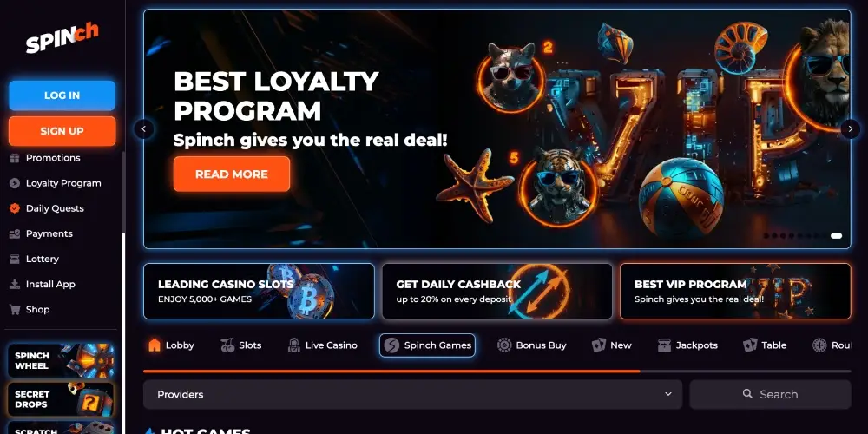This screenshot has width=868, height=434.
Task: Select the Daily Quests checkmark icon
Action: click(x=15, y=208)
